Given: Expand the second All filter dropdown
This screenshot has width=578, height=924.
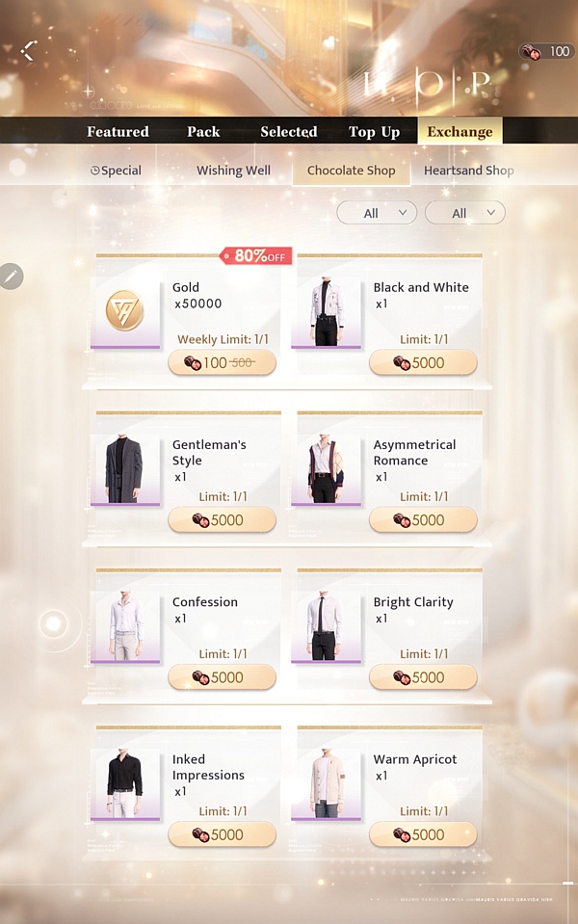Looking at the screenshot, I should pos(465,213).
